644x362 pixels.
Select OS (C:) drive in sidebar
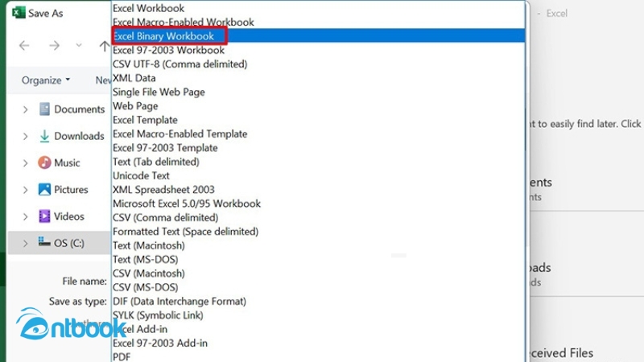pos(61,243)
